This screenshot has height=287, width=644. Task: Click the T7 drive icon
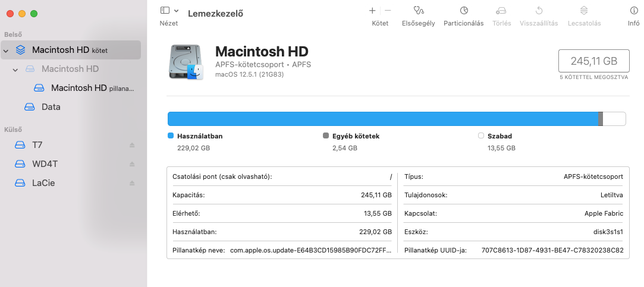20,145
